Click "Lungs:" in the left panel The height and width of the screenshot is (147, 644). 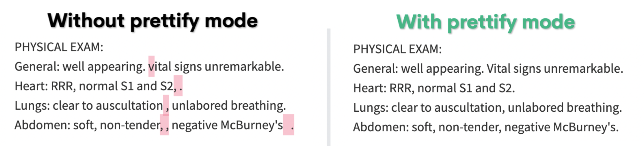coord(32,106)
